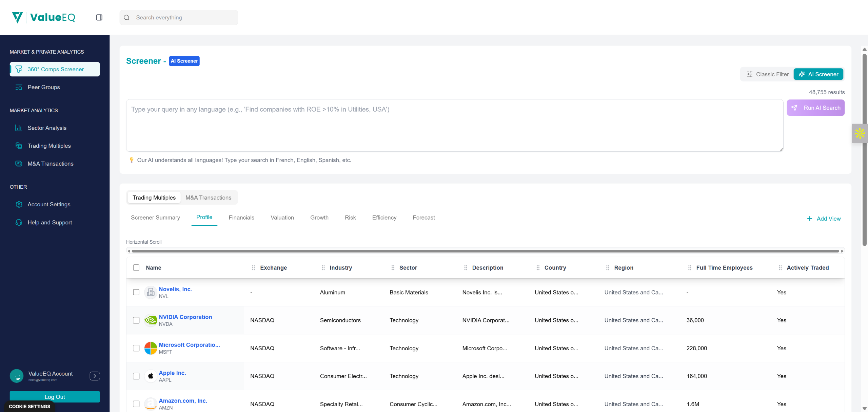This screenshot has width=868, height=412.
Task: Check the NVIDIA Corporation row checkbox
Action: coord(136,320)
